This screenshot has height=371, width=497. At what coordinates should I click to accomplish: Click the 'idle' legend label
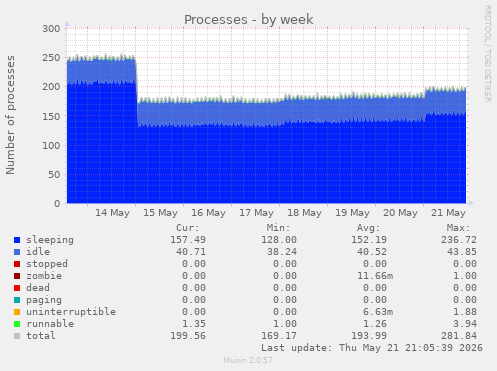point(38,252)
